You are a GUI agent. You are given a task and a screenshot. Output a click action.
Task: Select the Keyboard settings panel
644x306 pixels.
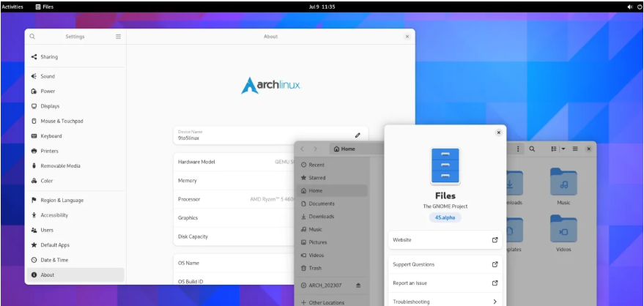point(75,136)
